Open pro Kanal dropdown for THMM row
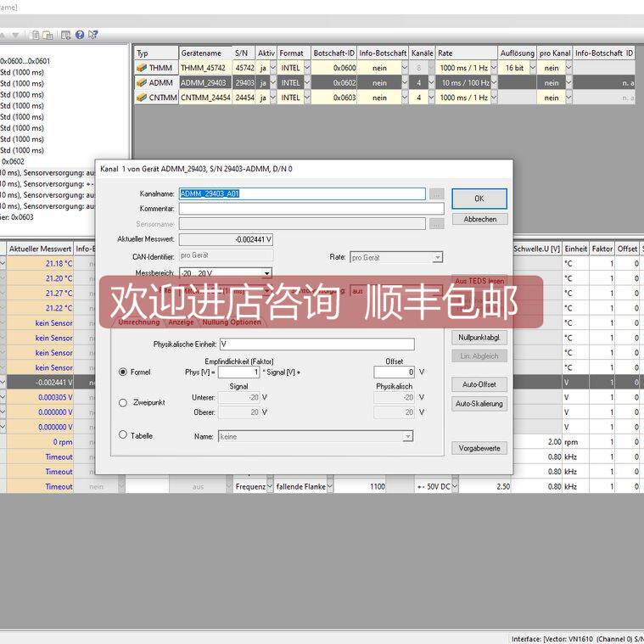This screenshot has width=644, height=644. click(568, 68)
